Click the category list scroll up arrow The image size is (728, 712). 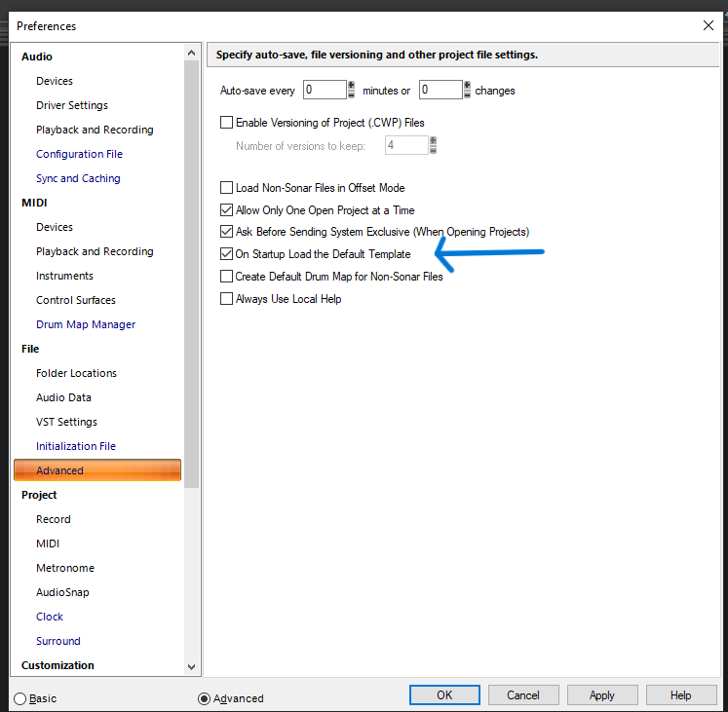(x=191, y=53)
